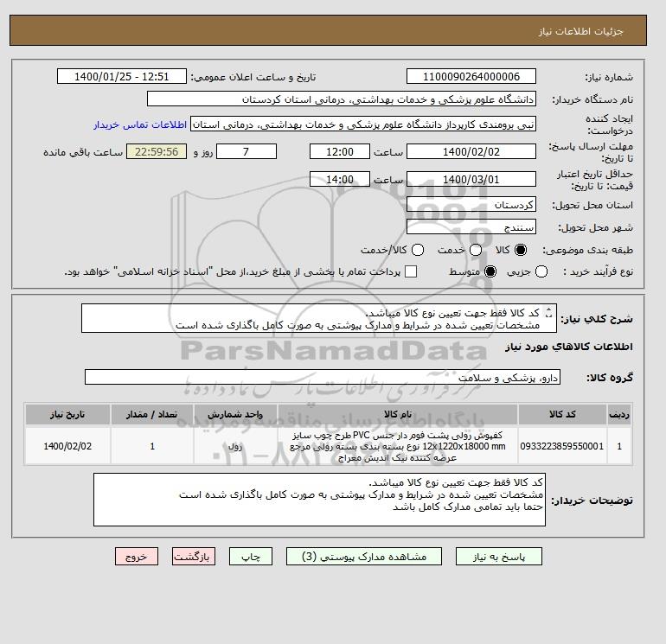
Task: Click the need date cell 1400/02/02
Action: (67, 446)
